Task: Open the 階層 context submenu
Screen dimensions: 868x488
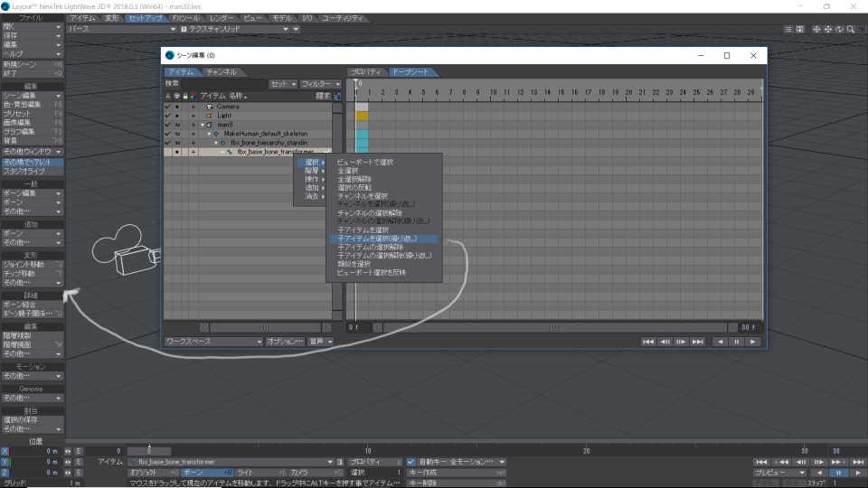Action: tap(311, 171)
